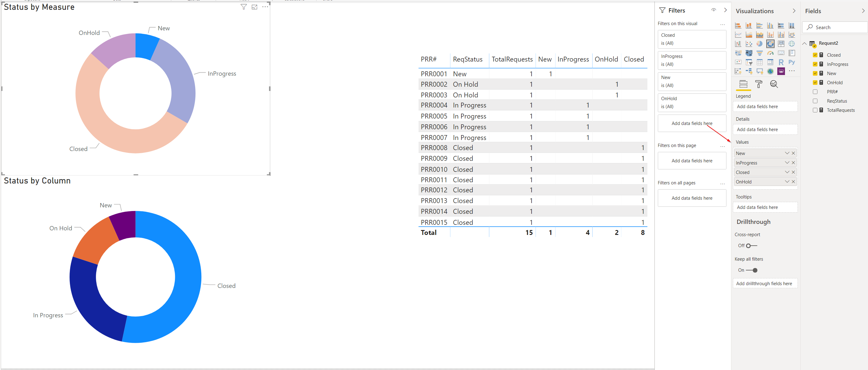Screen dimensions: 868x370
Task: Uncheck the New field checkbox
Action: (x=815, y=73)
